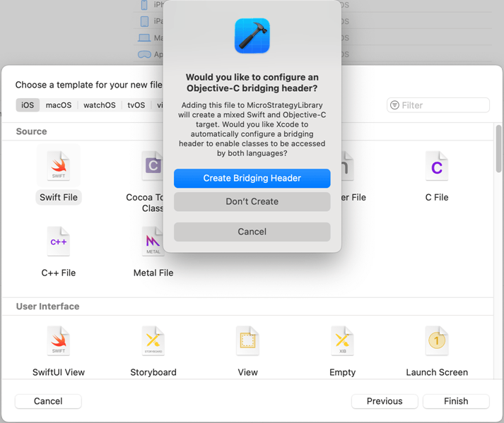Screen dimensions: 504x423
Task: Click the Source section heading
Action: (x=32, y=131)
